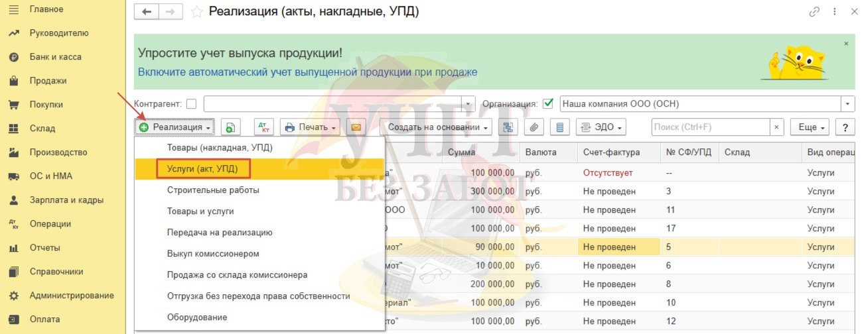
Task: Navigate back with the left arrow
Action: [x=147, y=12]
